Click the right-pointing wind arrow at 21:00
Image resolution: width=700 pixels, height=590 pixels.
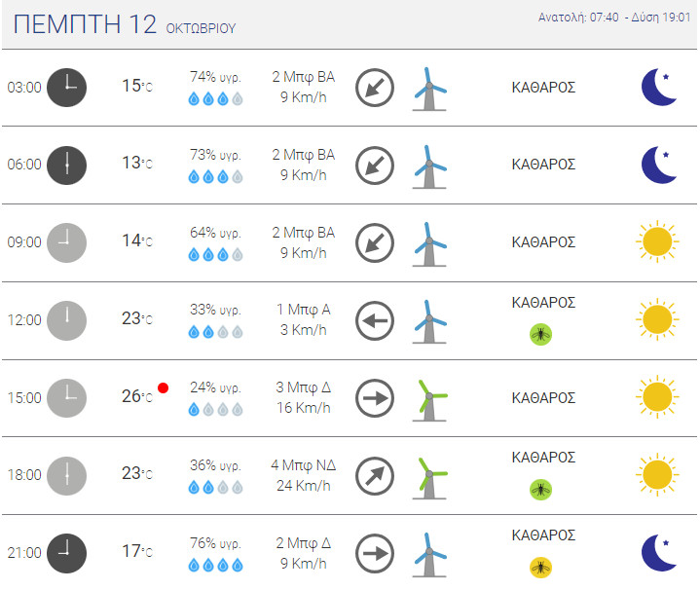pos(375,553)
